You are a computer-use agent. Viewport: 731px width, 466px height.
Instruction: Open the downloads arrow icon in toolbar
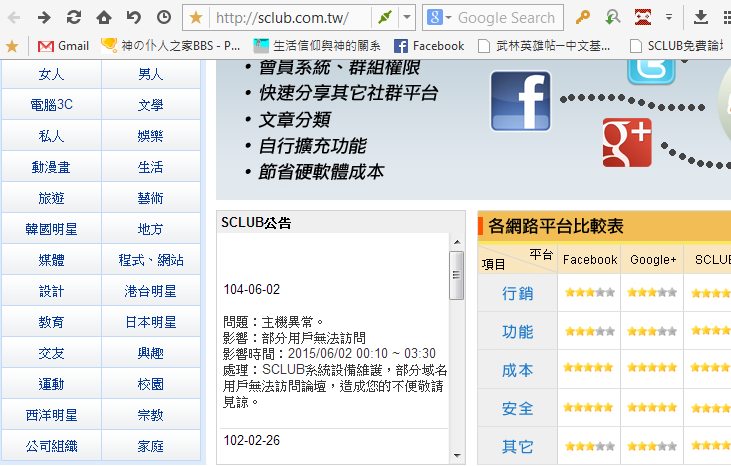point(701,17)
